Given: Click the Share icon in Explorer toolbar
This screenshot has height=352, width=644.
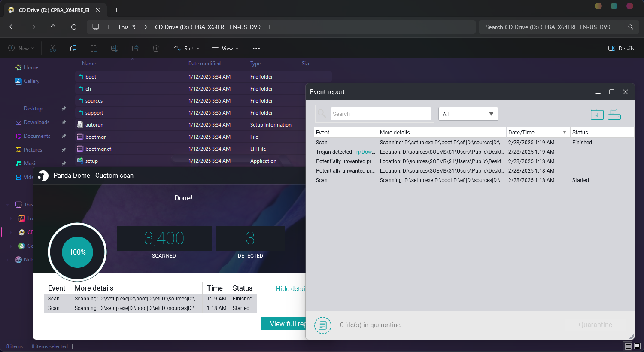Looking at the screenshot, I should [x=135, y=48].
